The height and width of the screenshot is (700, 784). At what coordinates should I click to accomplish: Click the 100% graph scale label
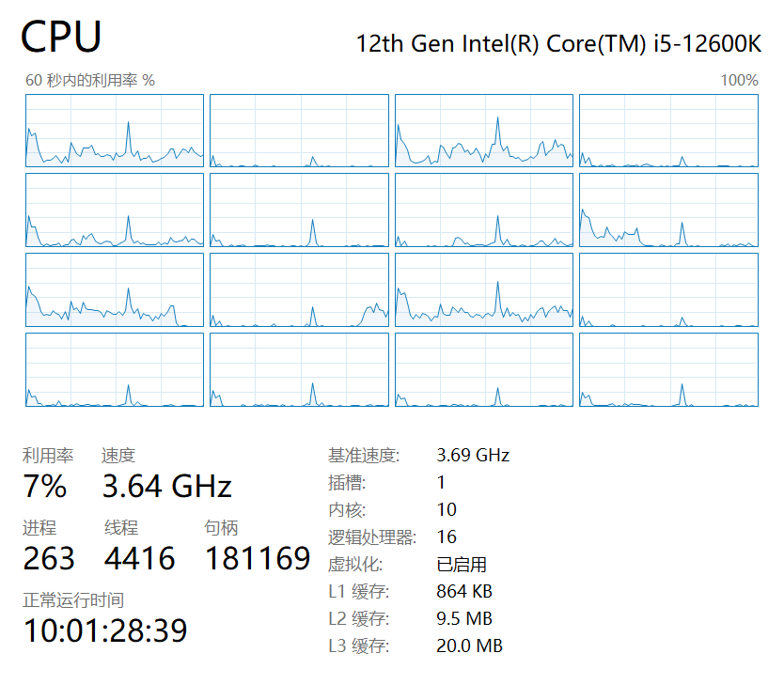(x=739, y=81)
